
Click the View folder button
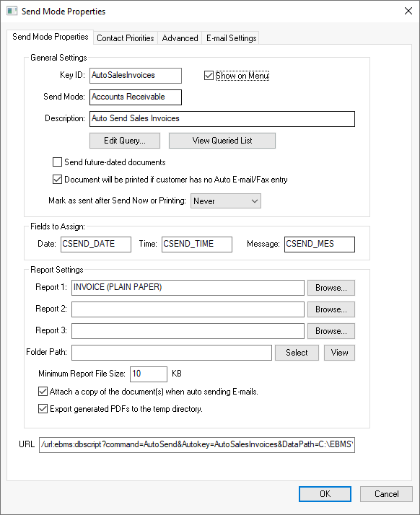click(x=339, y=353)
